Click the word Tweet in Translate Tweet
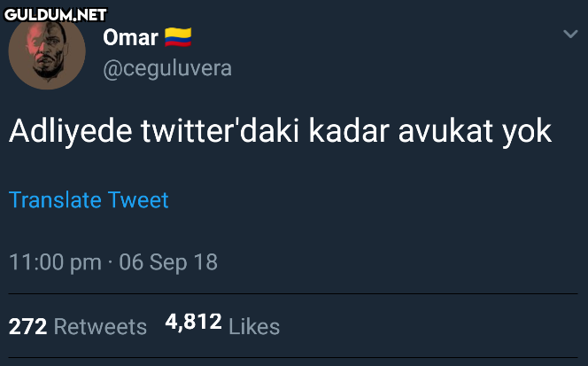Viewport: 588px width, 366px height. pos(138,200)
